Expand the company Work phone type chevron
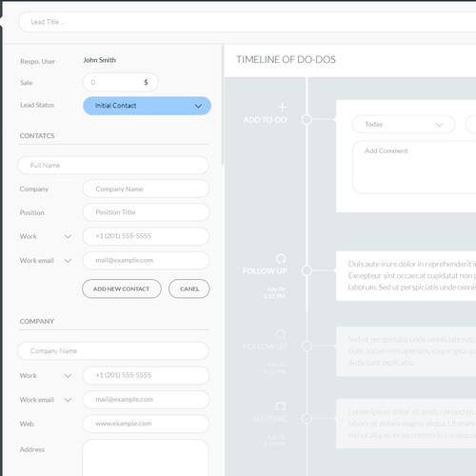The height and width of the screenshot is (476, 476). tap(68, 376)
